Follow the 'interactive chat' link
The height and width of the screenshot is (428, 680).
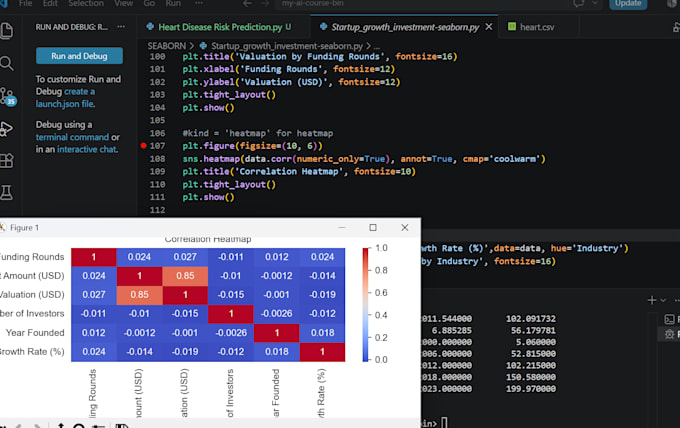point(87,149)
